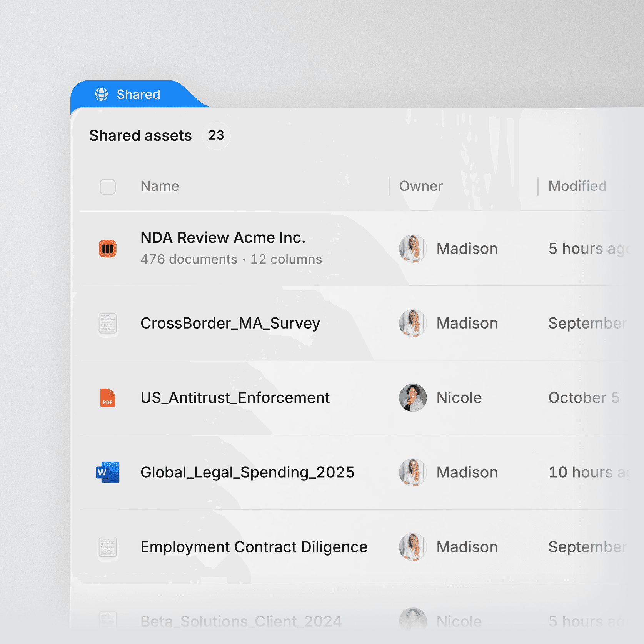Click document icon for Employment Contract Diligence
644x644 pixels.
click(108, 547)
